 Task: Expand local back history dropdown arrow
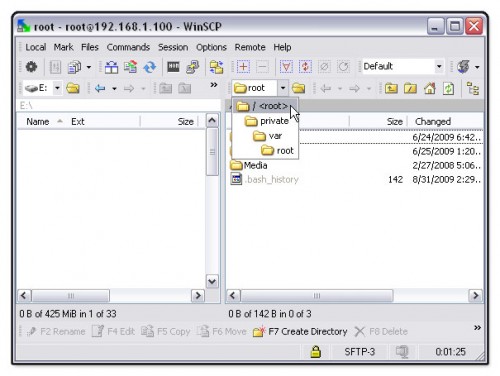(114, 88)
